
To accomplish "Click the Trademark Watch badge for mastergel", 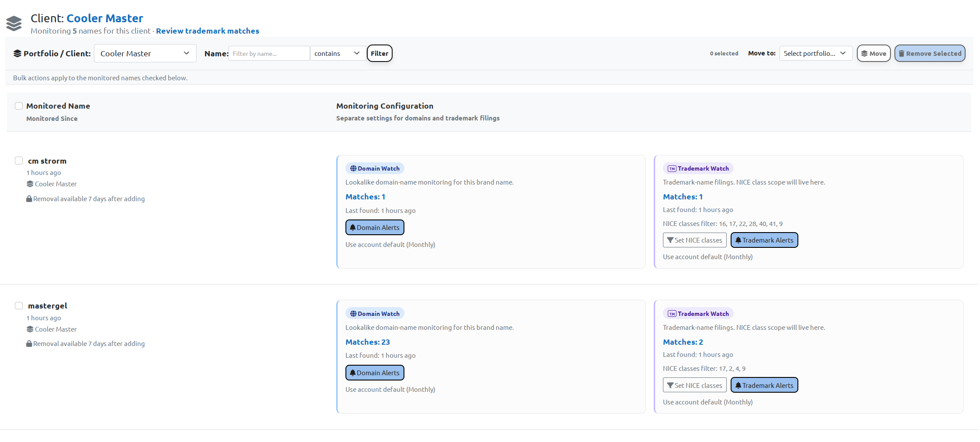I will (x=698, y=314).
